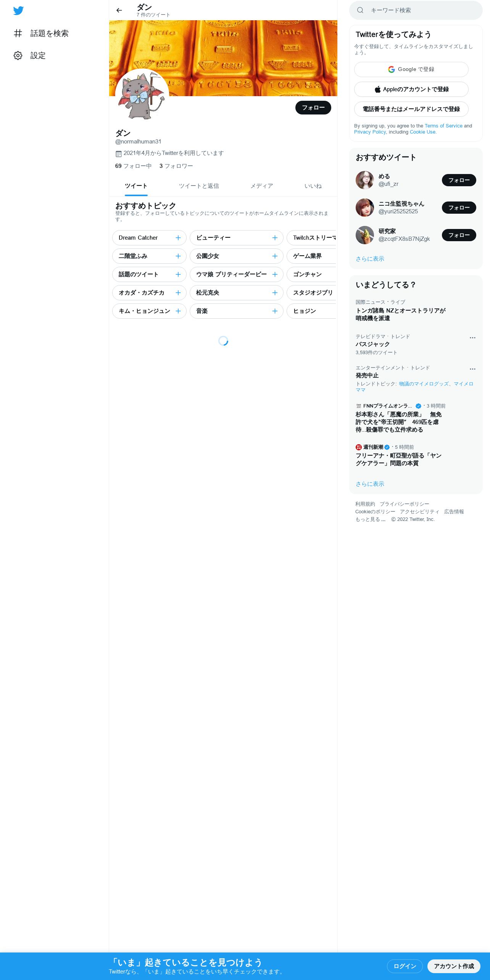Switch to the ツイートと返信 tab
Viewport: 490px width, 980px height.
[199, 186]
